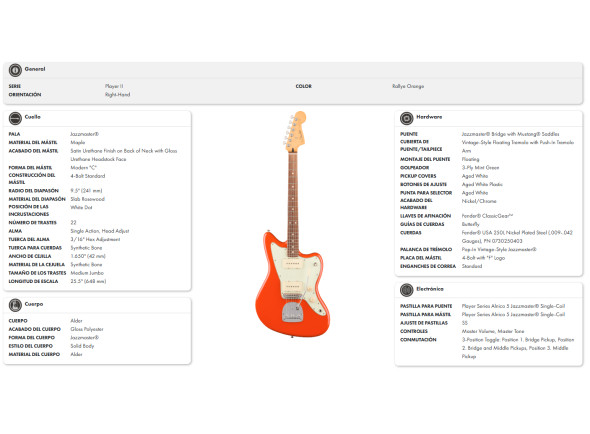Click the Medium Jumbo value

point(87,273)
